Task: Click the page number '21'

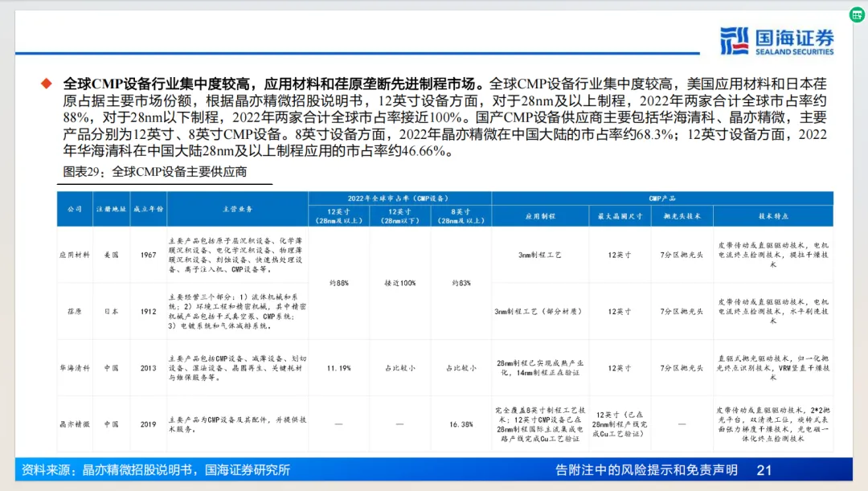Action: pos(764,470)
